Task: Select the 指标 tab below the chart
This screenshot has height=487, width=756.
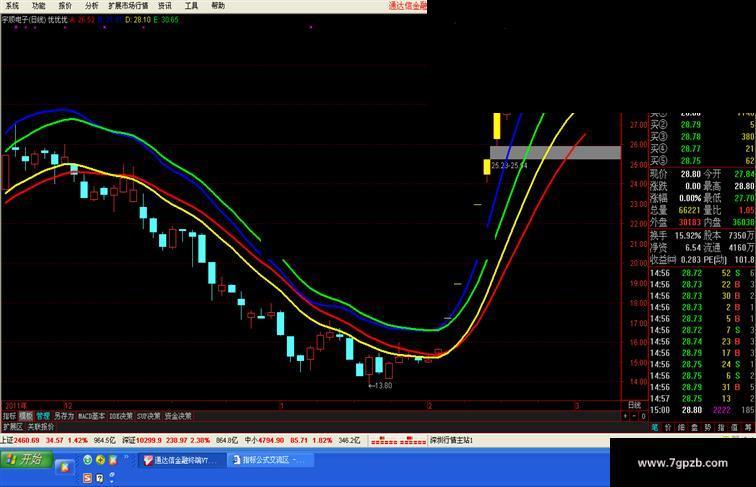Action: coord(9,416)
